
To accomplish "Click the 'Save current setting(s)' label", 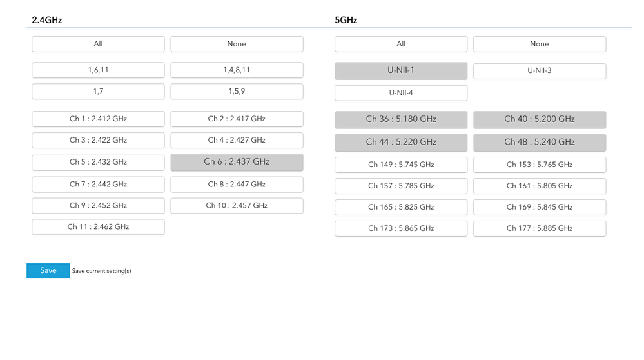I will pos(101,271).
